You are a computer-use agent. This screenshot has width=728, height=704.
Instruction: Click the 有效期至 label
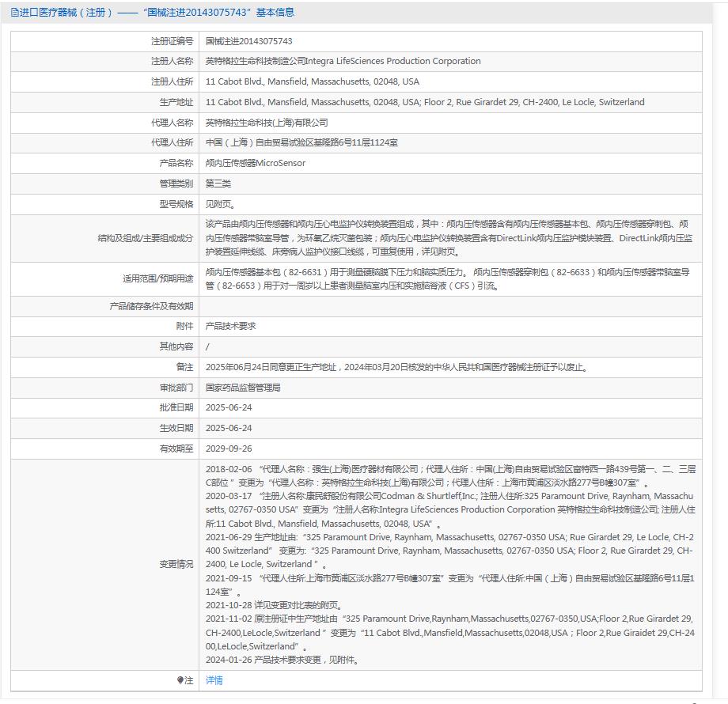point(176,449)
